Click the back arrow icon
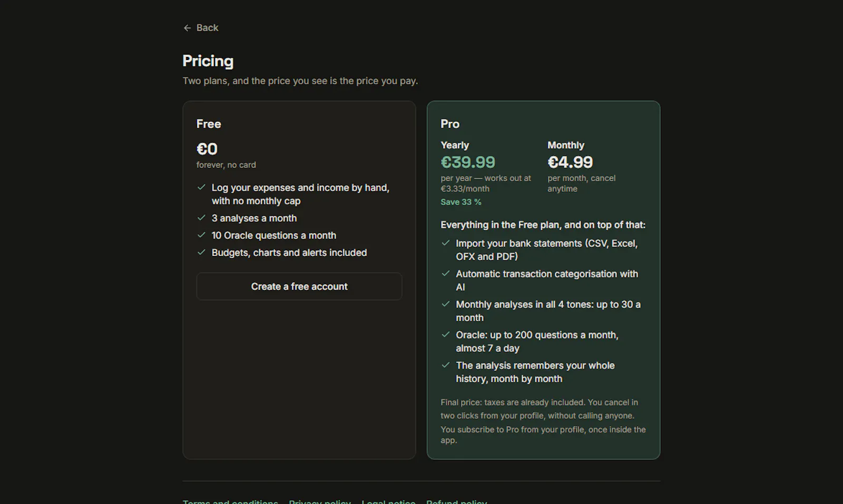Image resolution: width=843 pixels, height=504 pixels. click(x=187, y=28)
